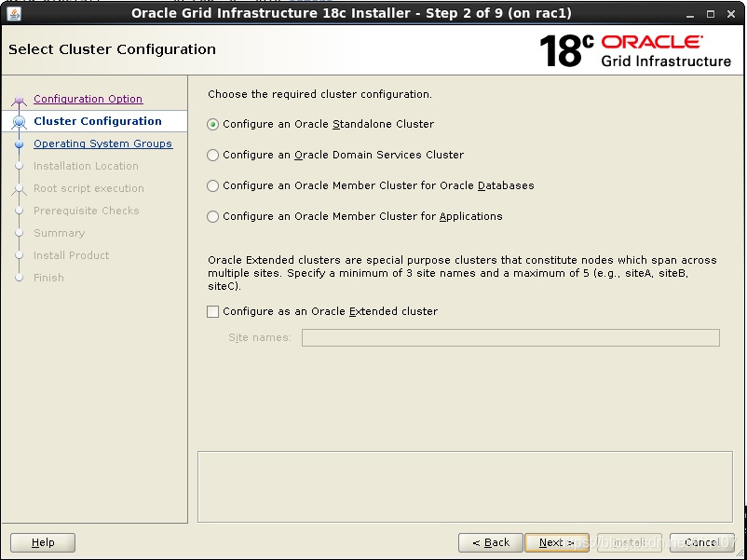The image size is (747, 560).
Task: Close the installer window
Action: (731, 14)
